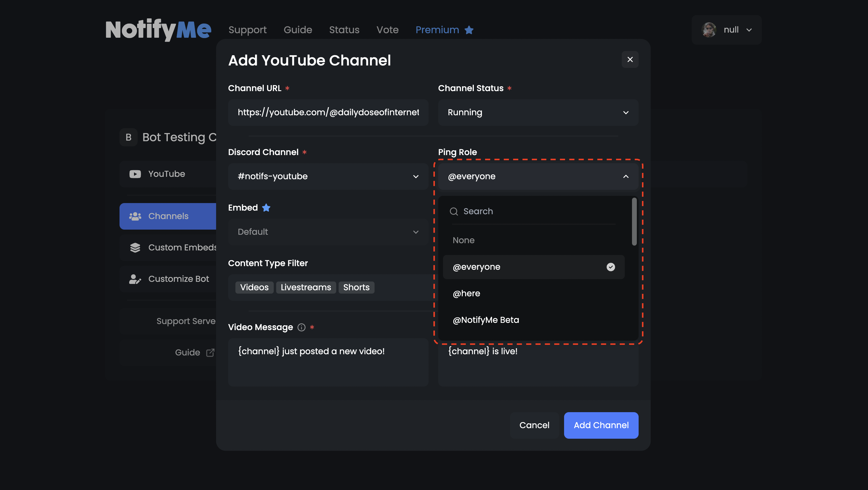
Task: Click the role list scrollbar thumb
Action: [634, 221]
